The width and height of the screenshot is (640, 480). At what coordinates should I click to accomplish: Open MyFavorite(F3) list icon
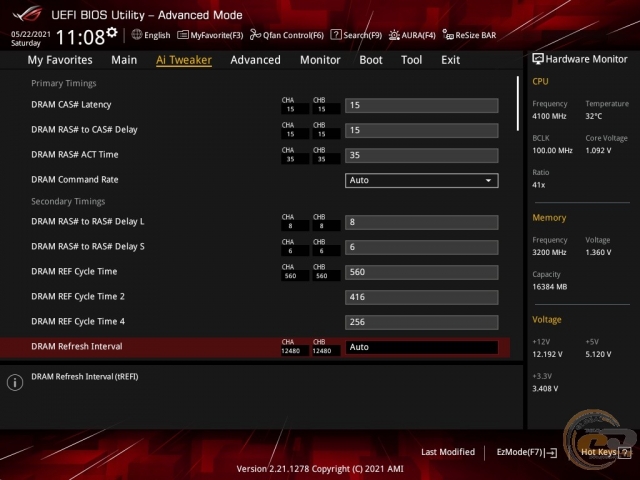click(x=182, y=35)
